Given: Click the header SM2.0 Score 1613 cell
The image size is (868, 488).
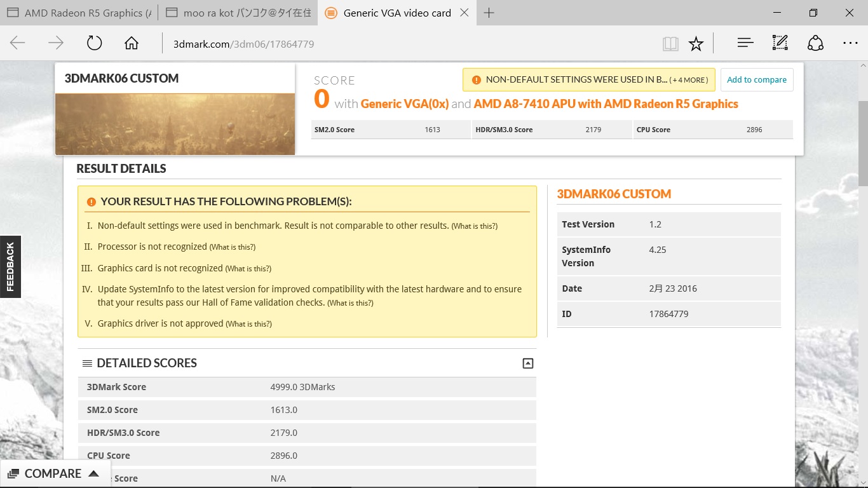Looking at the screenshot, I should pos(391,130).
